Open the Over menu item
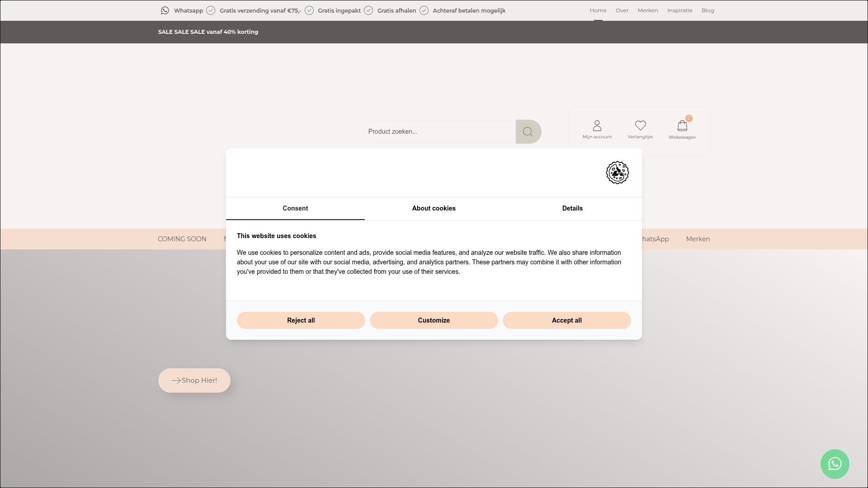Viewport: 868px width, 488px height. (622, 10)
